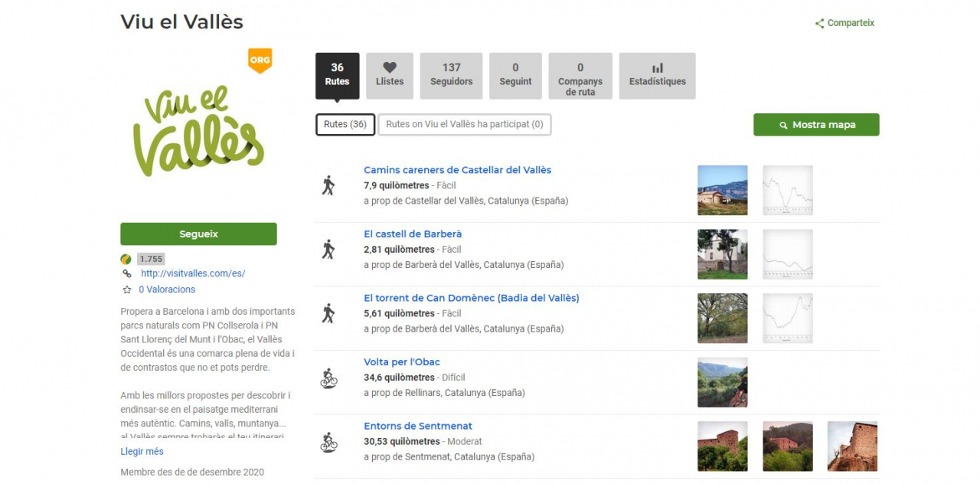The image size is (980, 484).
Task: Click the link chain icon beside website URL
Action: tap(127, 273)
